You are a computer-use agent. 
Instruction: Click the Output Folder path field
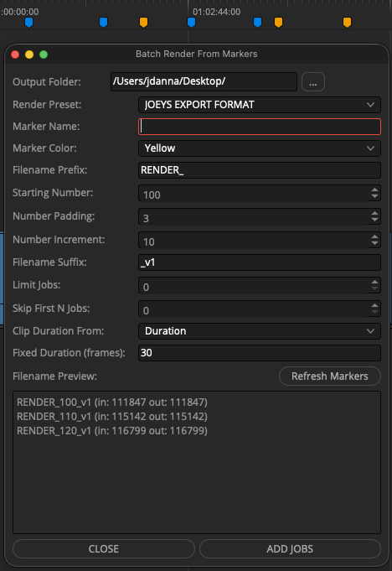pos(204,81)
